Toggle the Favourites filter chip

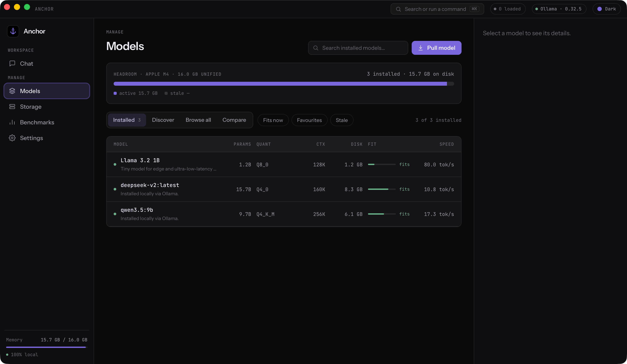coord(309,120)
